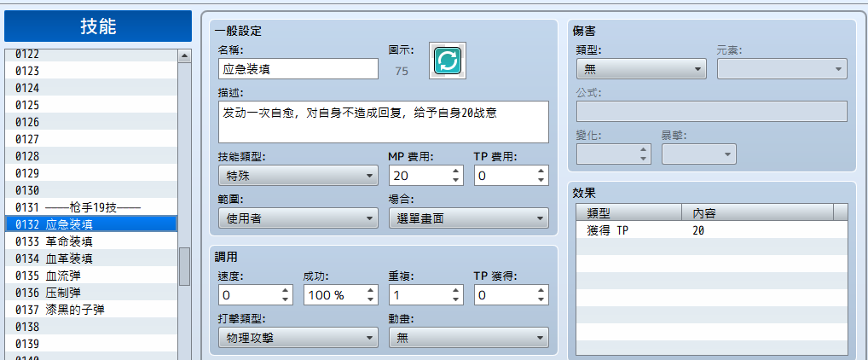Viewport: 868px width, 360px height.
Task: Increase 重複 count with up arrow
Action: coord(455,290)
